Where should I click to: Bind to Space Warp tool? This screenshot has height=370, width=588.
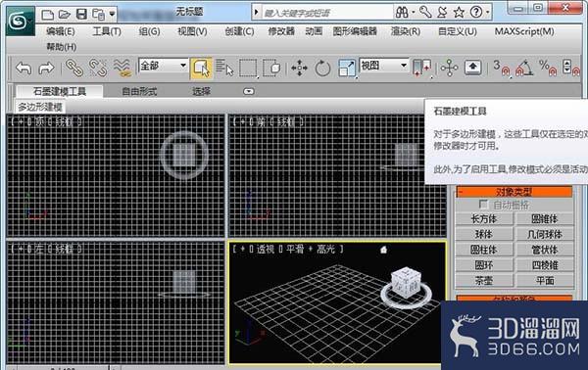tap(122, 69)
